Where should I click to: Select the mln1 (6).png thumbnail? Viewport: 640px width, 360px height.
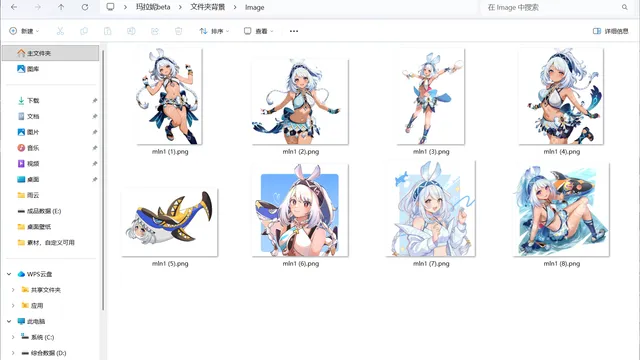(x=300, y=210)
